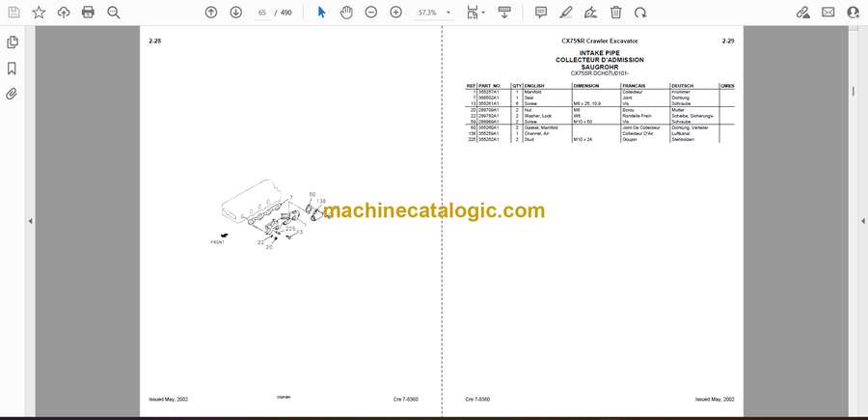Click the "Issued May, 2002" left footer
Image resolution: width=868 pixels, height=420 pixels.
(x=168, y=399)
